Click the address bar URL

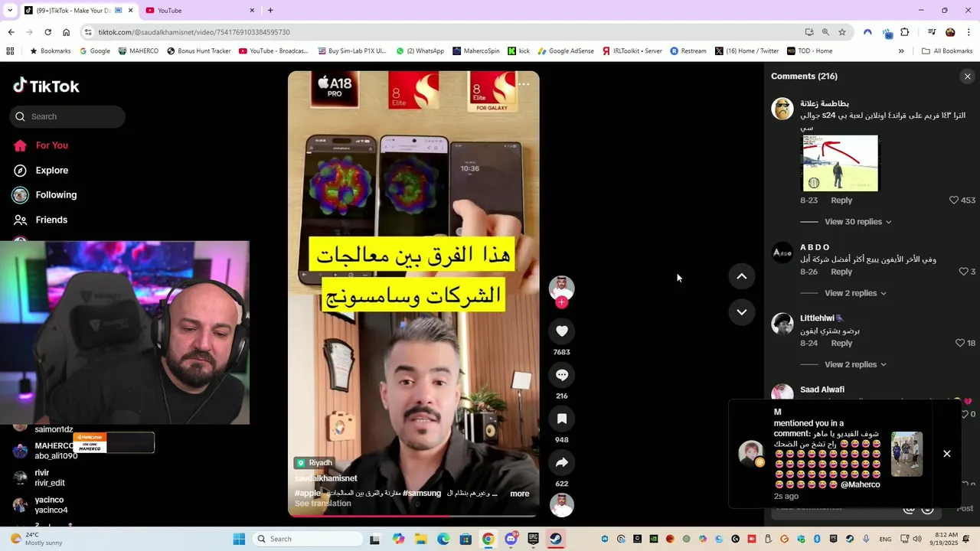click(194, 32)
